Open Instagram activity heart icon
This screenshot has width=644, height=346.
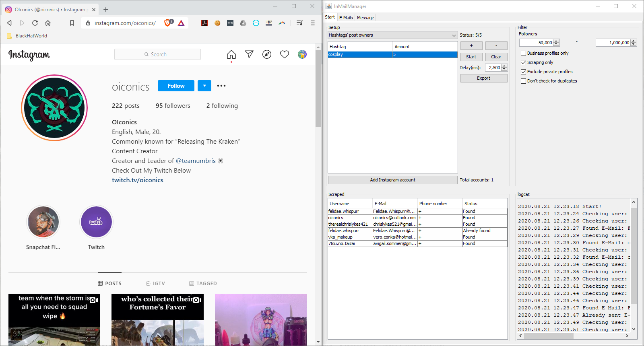point(285,54)
